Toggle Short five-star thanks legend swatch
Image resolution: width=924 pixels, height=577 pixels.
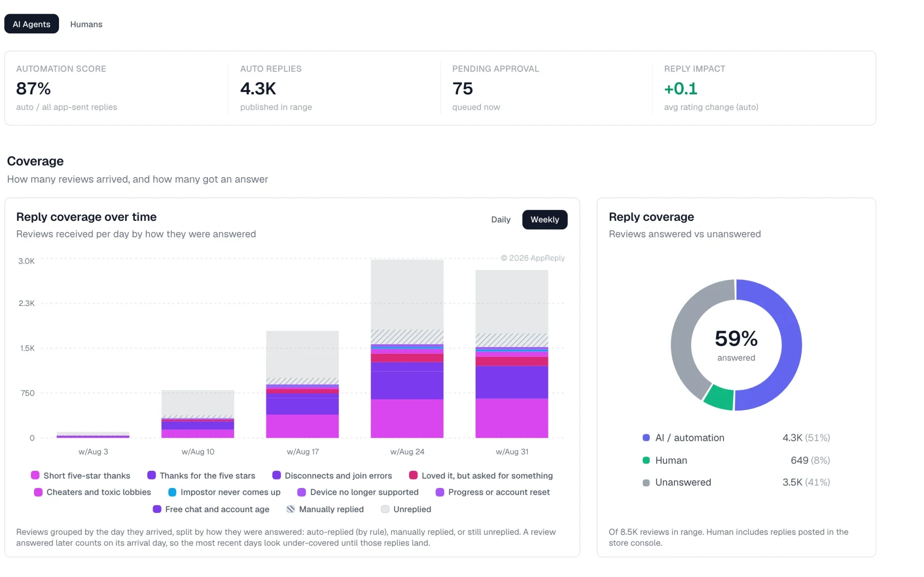pos(35,475)
